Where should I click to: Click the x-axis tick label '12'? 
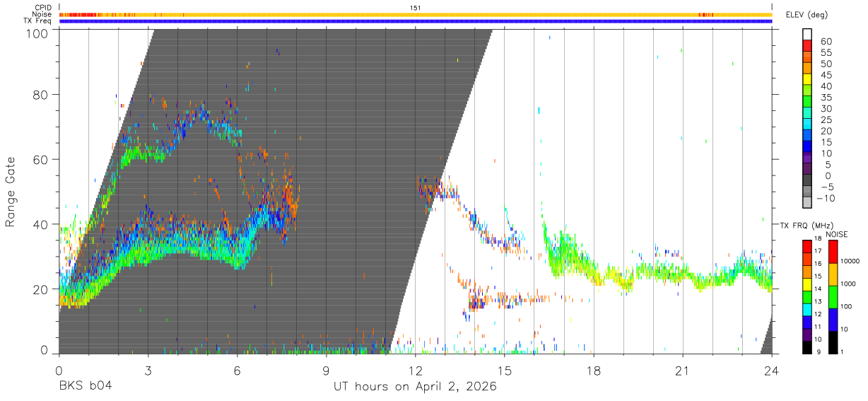416,371
